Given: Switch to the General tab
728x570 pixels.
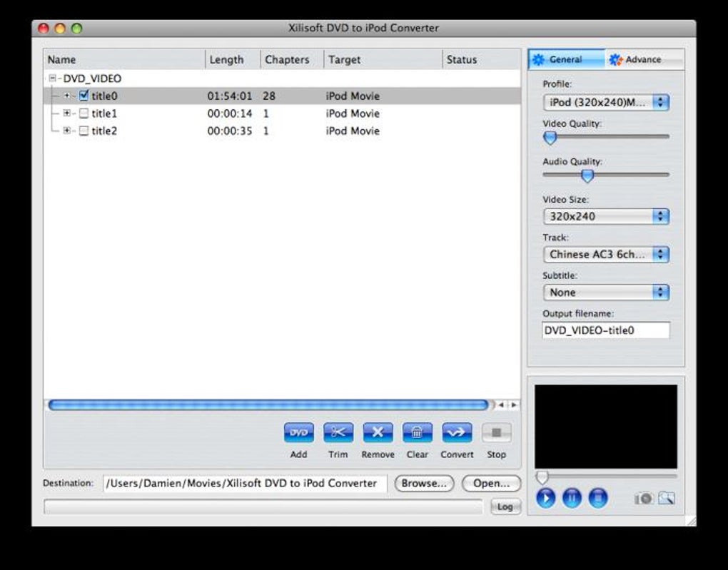Looking at the screenshot, I should (566, 59).
